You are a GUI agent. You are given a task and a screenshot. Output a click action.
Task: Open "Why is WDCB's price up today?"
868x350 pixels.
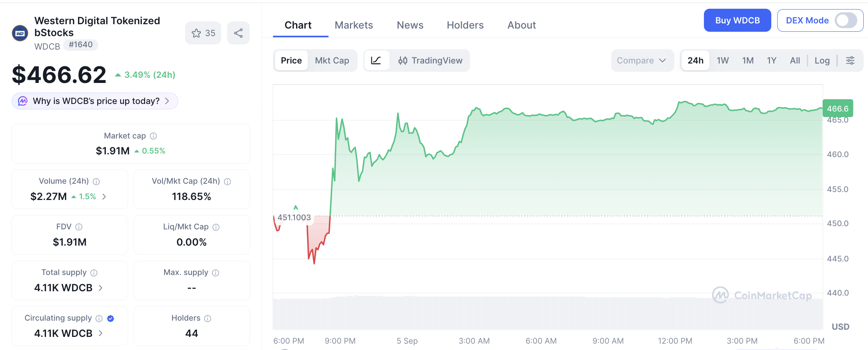click(x=95, y=101)
